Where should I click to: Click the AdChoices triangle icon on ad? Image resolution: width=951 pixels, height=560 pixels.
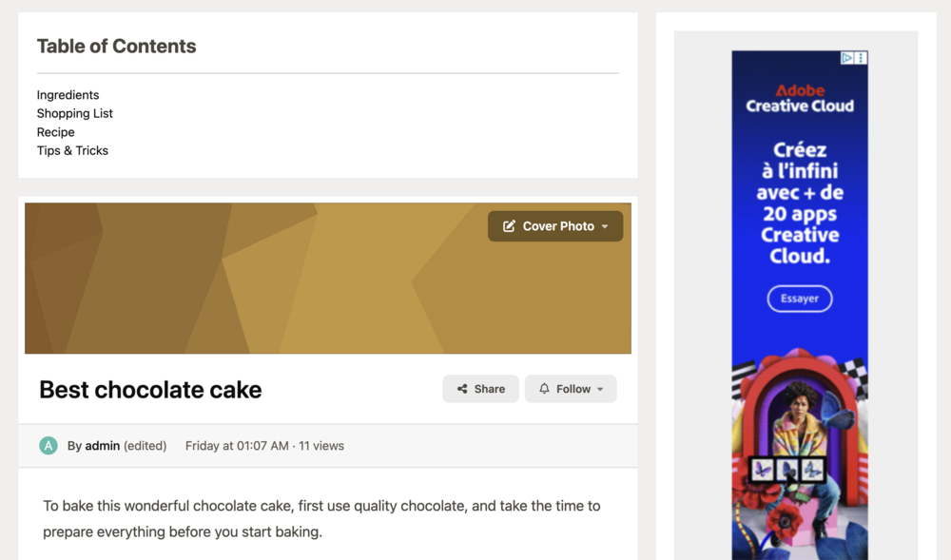pyautogui.click(x=846, y=58)
